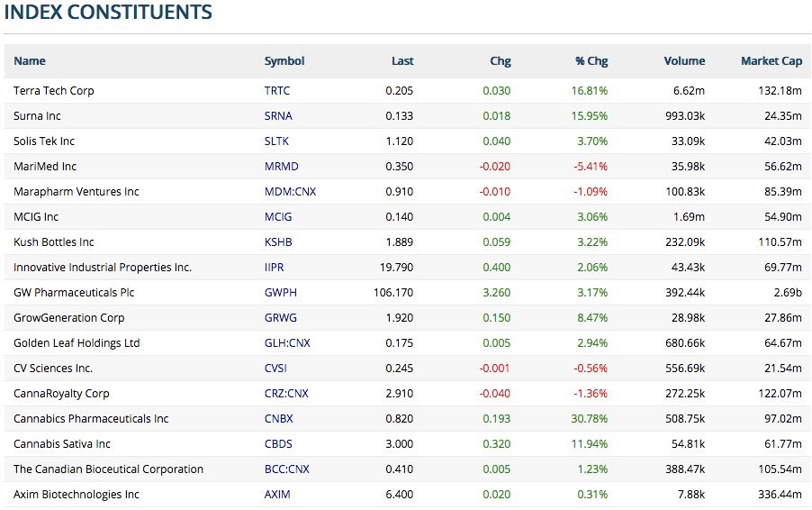Open the MRMD symbol link
This screenshot has height=510, width=812.
[x=281, y=167]
